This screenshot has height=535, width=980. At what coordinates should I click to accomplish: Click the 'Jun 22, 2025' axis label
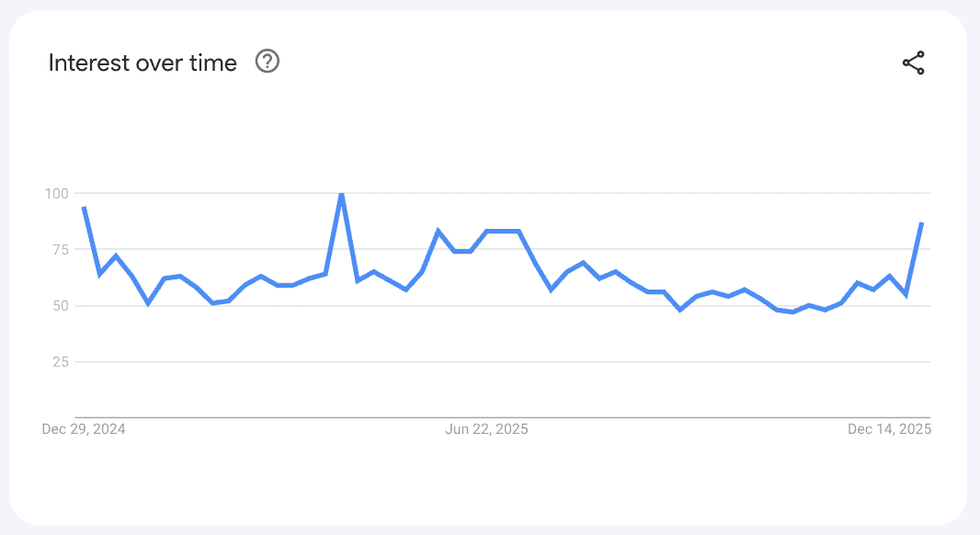[x=486, y=429]
